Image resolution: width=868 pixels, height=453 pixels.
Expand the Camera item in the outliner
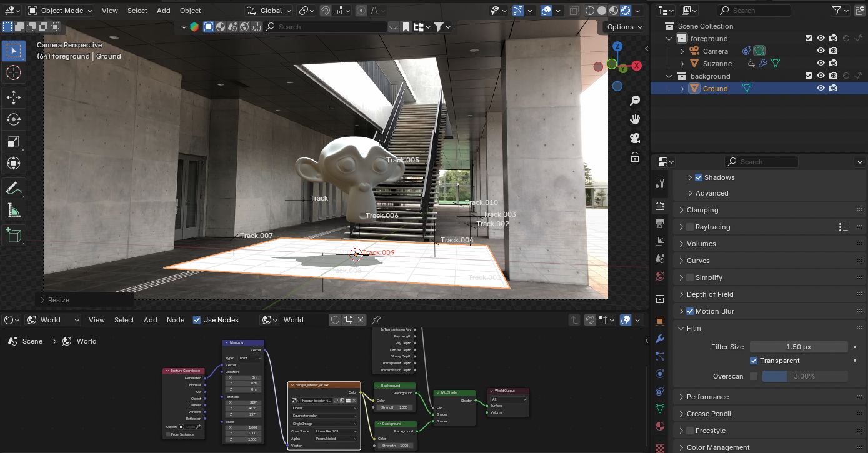[x=682, y=51]
